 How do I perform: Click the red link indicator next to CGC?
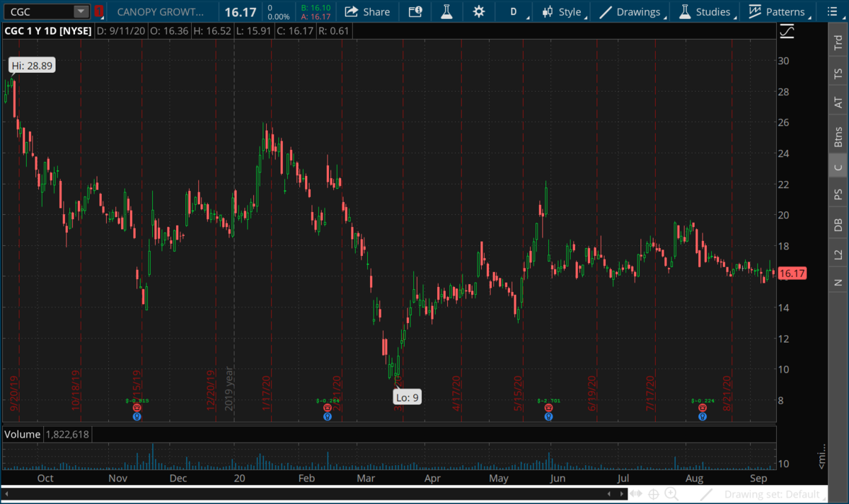(x=98, y=11)
